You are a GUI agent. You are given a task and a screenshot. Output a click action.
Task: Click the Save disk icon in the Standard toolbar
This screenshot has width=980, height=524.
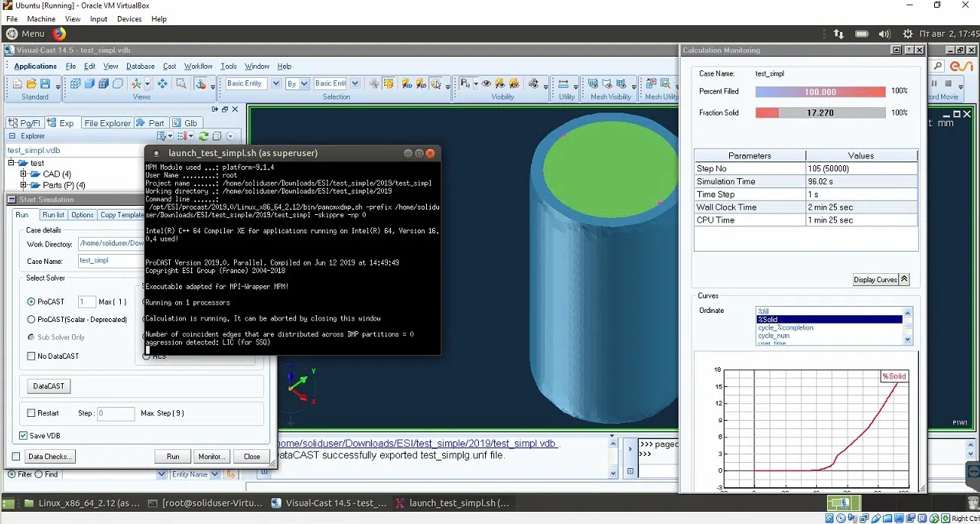pos(46,84)
